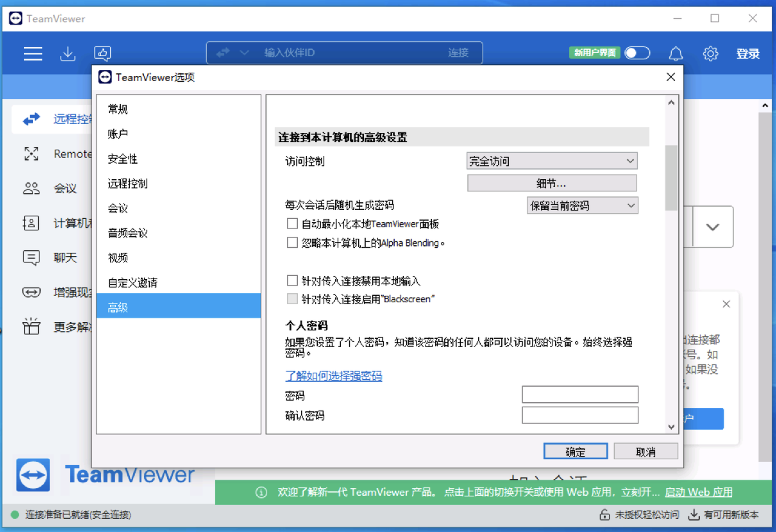Click the green connection status indicator

coord(15,515)
